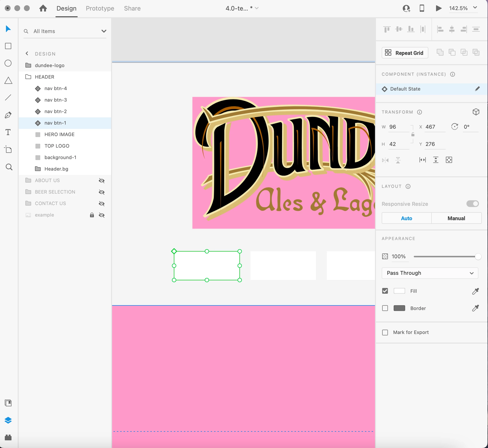This screenshot has height=448, width=488.
Task: Select the Ellipse tool
Action: click(x=8, y=63)
